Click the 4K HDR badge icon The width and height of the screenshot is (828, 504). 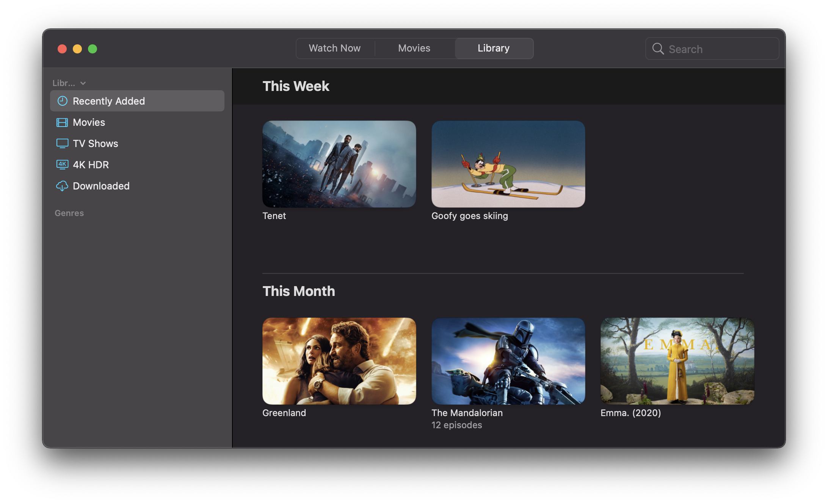tap(62, 164)
